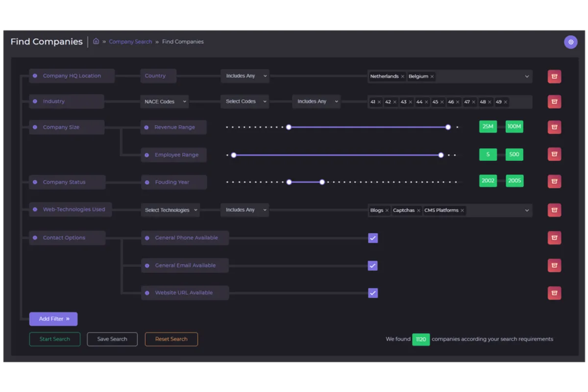Screen dimensions: 588x392
Task: Open the Select Technologies dropdown
Action: click(170, 210)
